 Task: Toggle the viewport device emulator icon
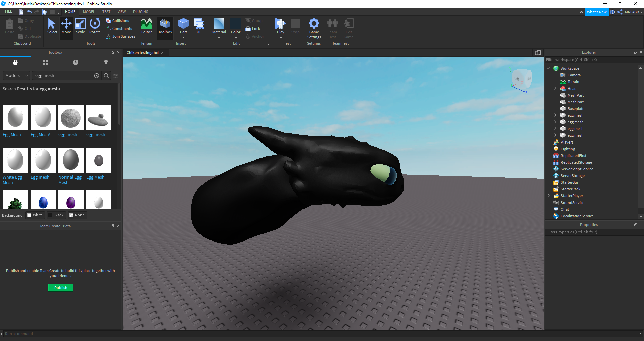(538, 53)
